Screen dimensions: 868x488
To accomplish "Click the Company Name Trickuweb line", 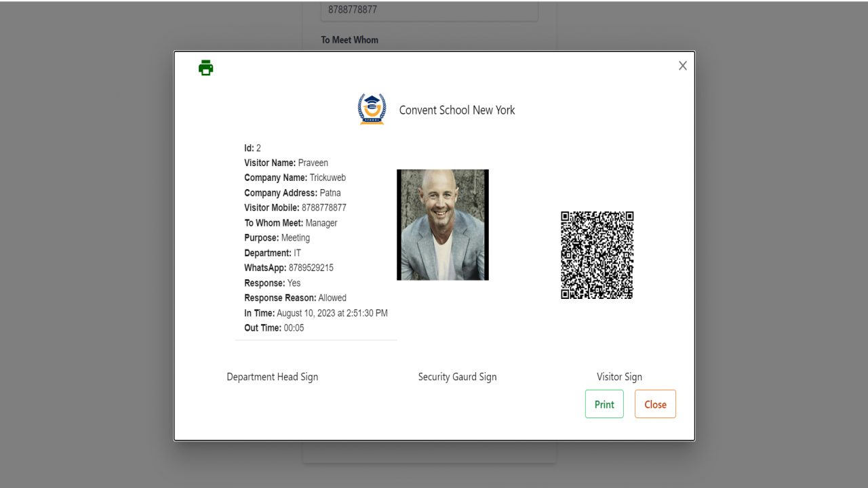I will click(295, 178).
